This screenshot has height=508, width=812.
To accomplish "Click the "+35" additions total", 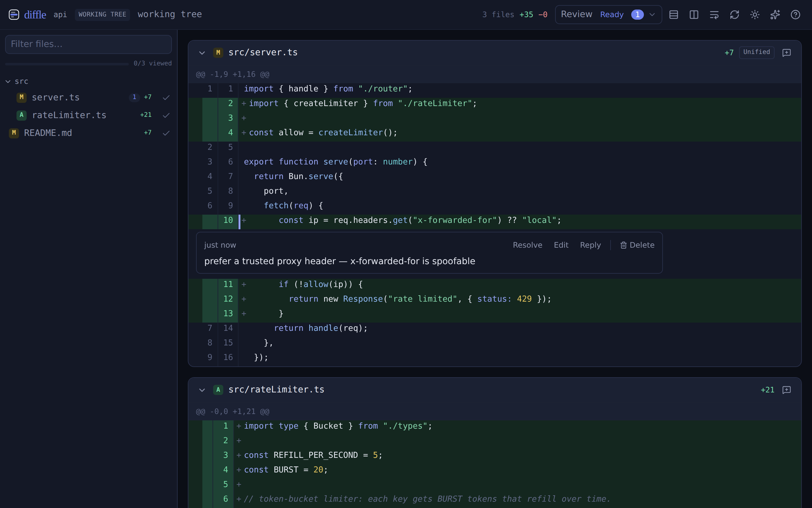I will coord(526,15).
